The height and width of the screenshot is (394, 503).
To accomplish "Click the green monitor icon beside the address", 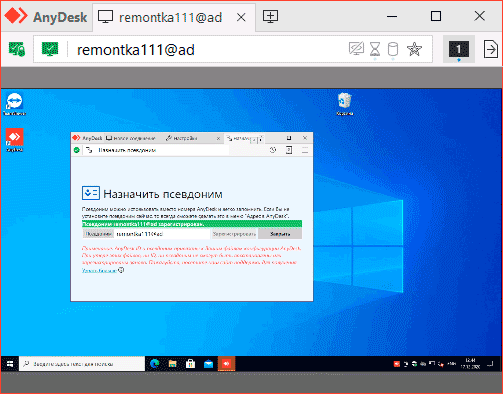I will tap(50, 49).
